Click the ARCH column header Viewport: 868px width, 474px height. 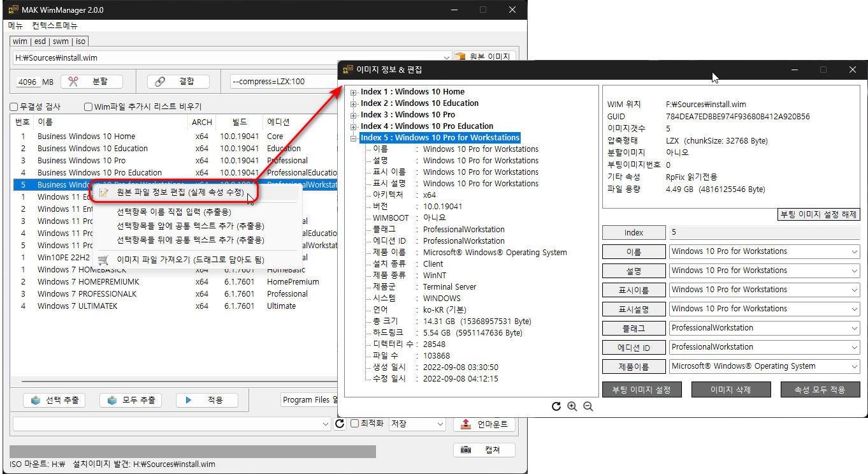pyautogui.click(x=202, y=122)
